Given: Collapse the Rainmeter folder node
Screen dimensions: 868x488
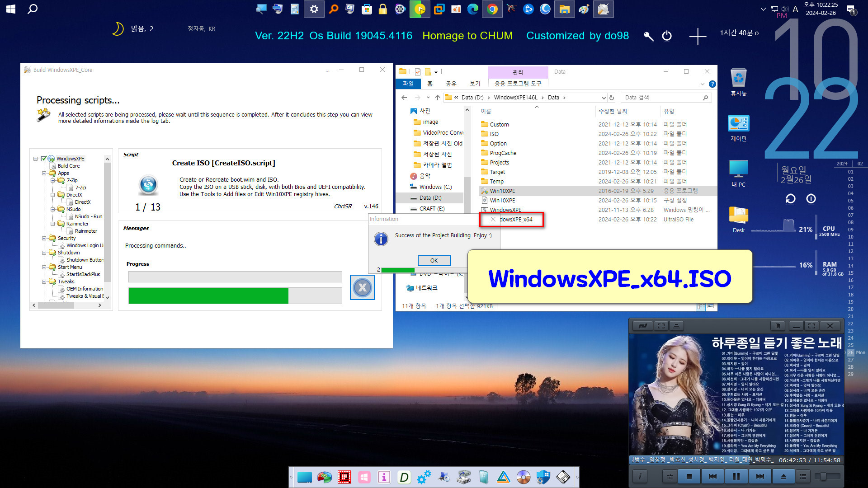Looking at the screenshot, I should 53,224.
